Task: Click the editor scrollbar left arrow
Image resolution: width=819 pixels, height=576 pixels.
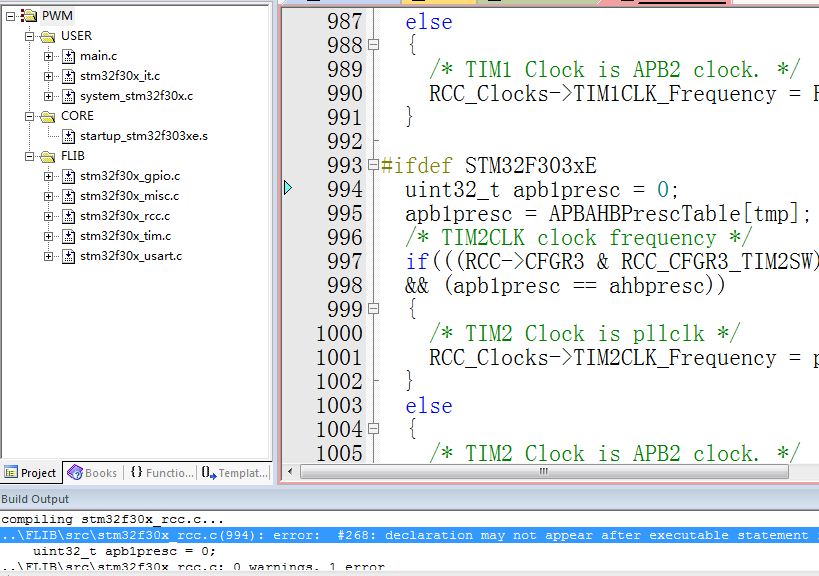Action: (290, 472)
